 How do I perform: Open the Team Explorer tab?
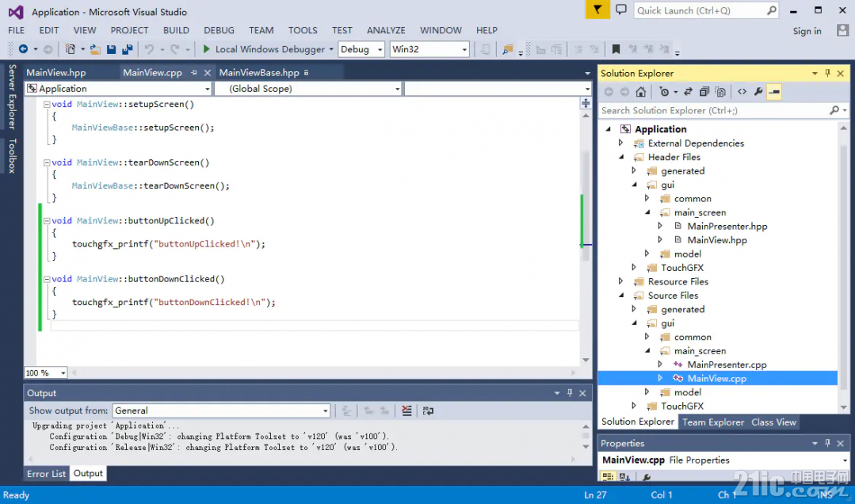point(713,422)
